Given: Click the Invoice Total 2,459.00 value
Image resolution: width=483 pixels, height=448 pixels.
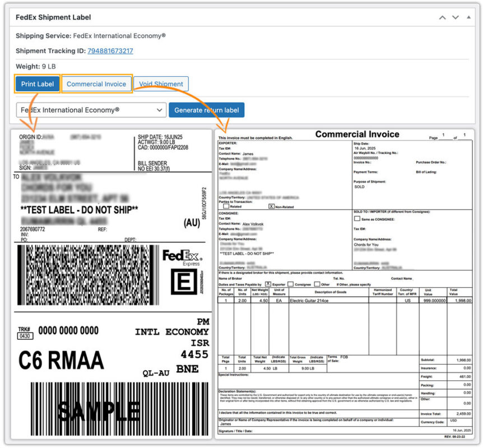Looking at the screenshot, I should coord(463,414).
